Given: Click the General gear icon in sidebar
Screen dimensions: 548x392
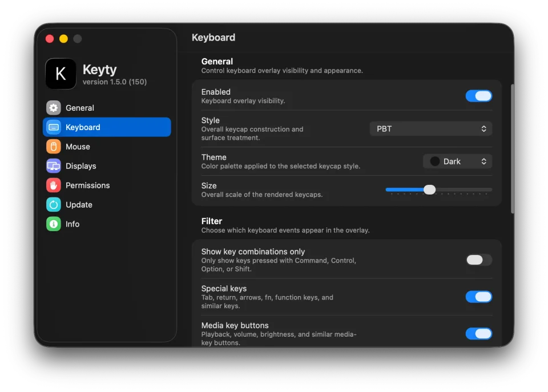Looking at the screenshot, I should [x=54, y=108].
